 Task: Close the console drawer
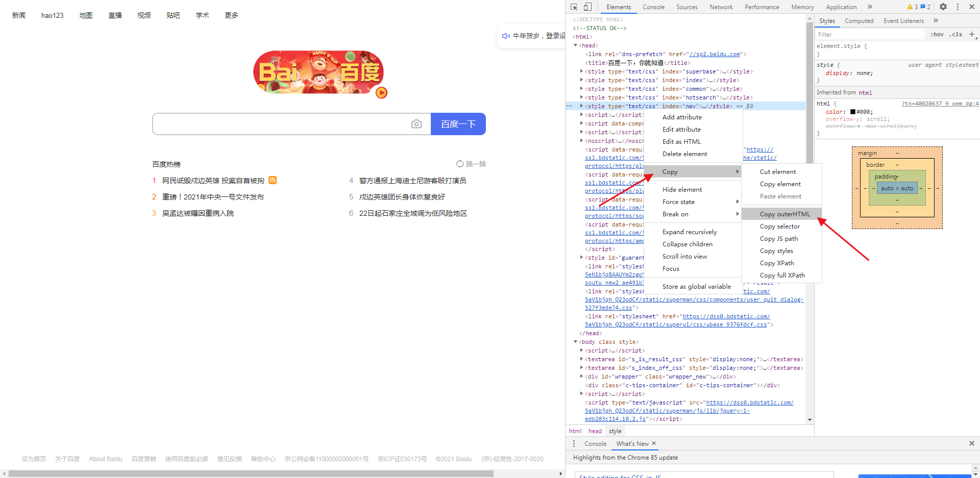click(x=972, y=443)
